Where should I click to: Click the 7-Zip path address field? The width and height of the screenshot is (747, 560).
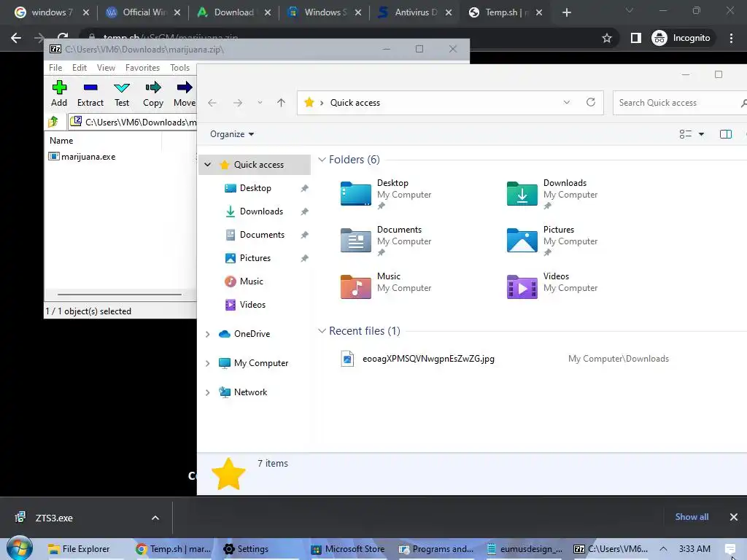133,122
